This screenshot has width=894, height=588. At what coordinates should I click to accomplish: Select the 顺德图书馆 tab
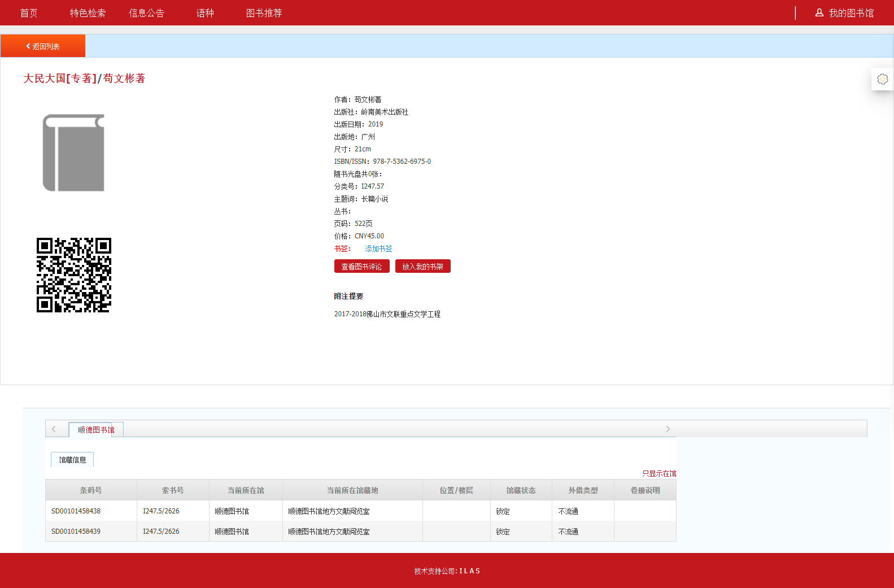(x=96, y=430)
